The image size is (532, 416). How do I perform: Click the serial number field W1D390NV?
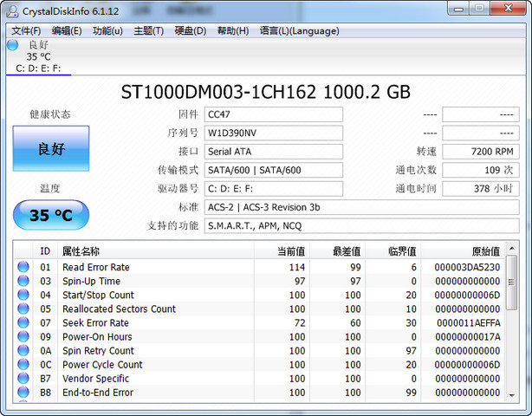pyautogui.click(x=273, y=133)
